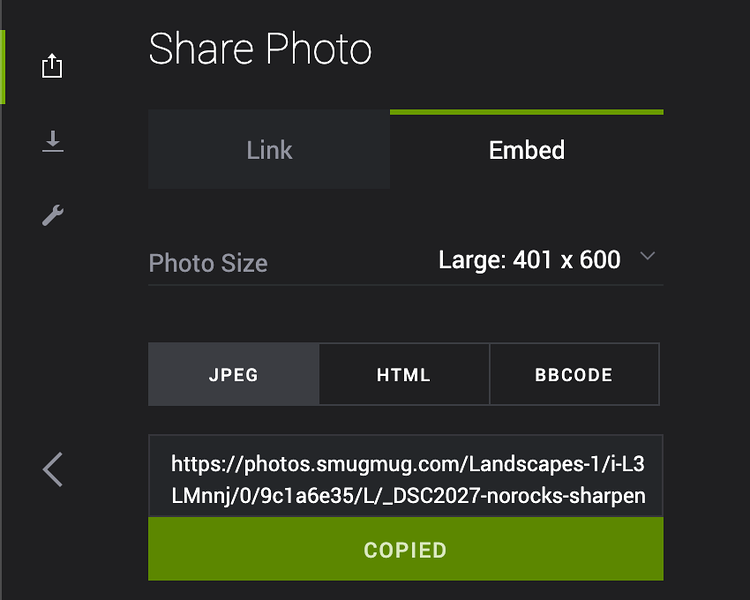Open the wrench Tools icon

click(53, 215)
